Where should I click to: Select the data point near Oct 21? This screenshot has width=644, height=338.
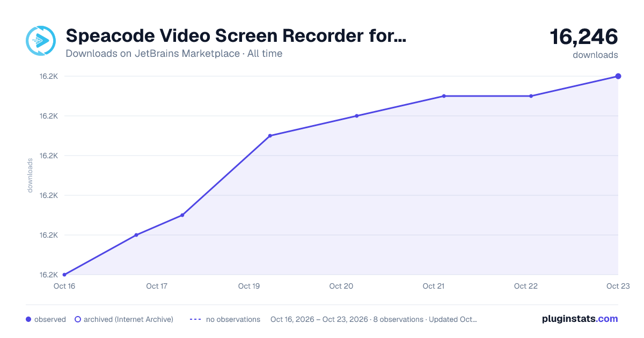444,96
